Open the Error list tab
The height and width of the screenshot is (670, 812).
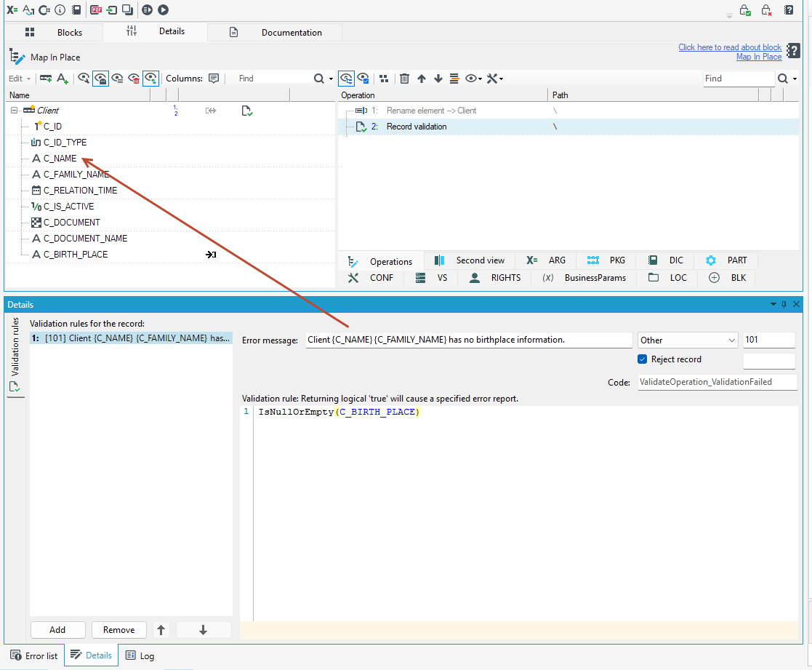tap(34, 655)
